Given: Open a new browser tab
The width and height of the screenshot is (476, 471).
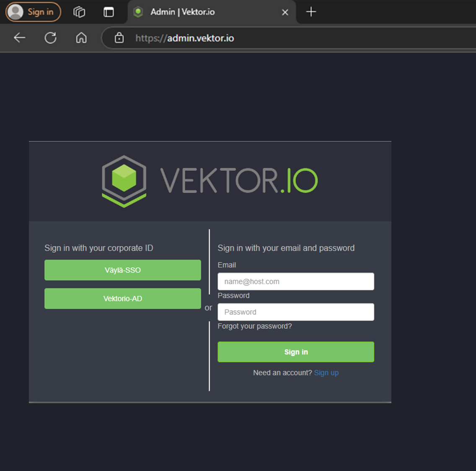Looking at the screenshot, I should [x=311, y=12].
